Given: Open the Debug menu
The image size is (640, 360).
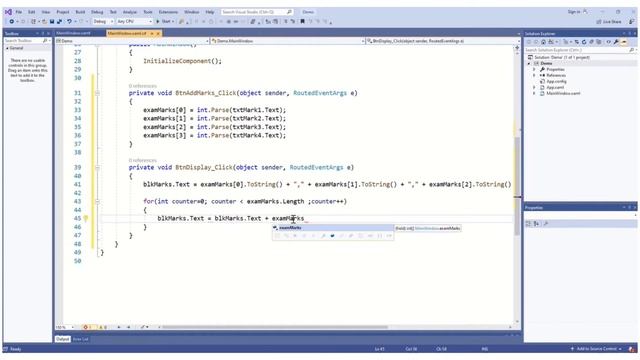Looking at the screenshot, I should coord(97,12).
